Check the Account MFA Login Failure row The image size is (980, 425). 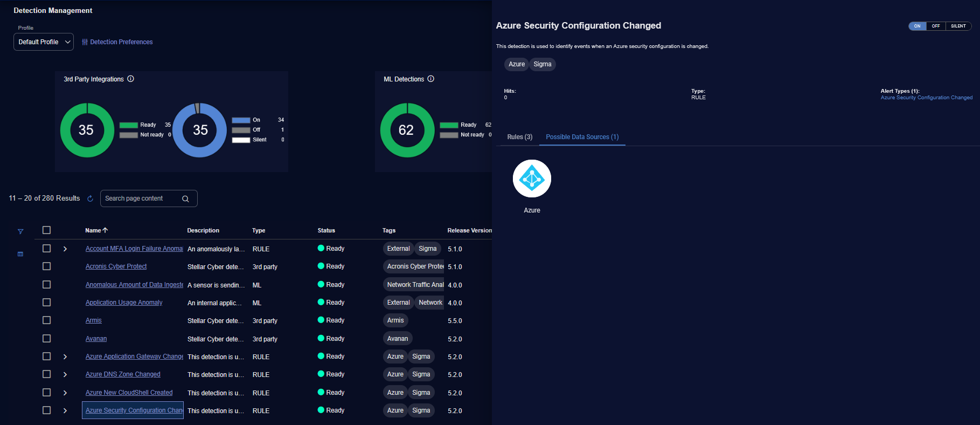[x=47, y=249]
